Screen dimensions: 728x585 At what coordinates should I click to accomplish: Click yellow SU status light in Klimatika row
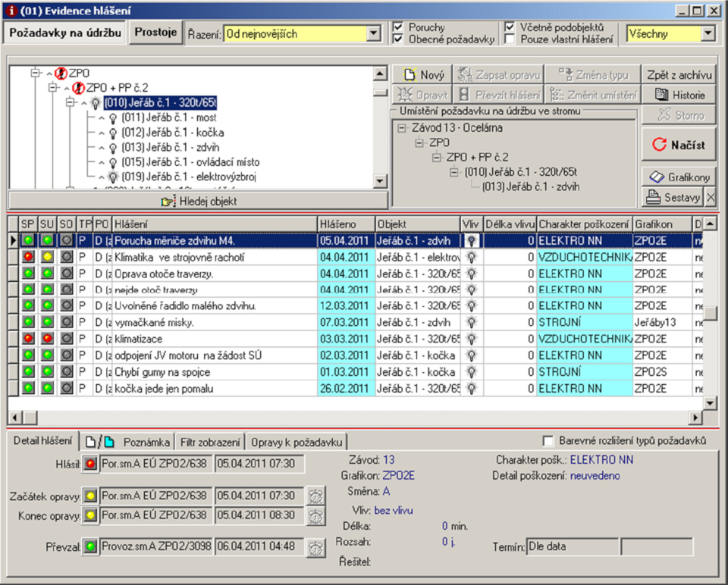tap(47, 257)
